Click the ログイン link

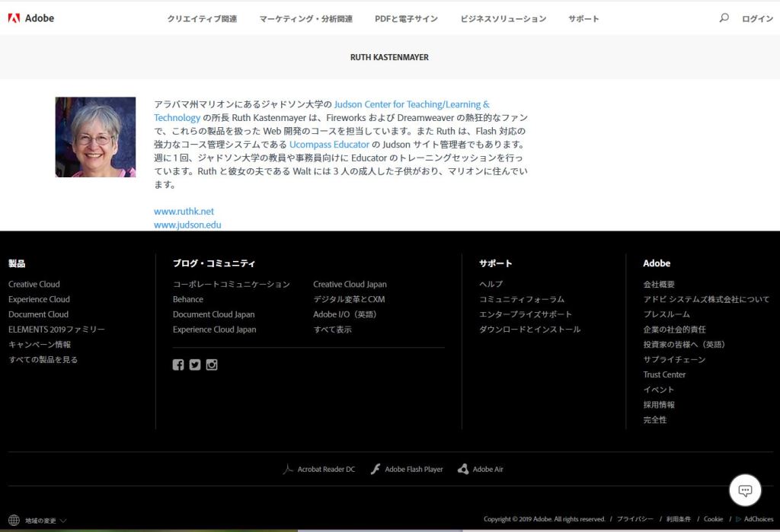click(x=757, y=19)
